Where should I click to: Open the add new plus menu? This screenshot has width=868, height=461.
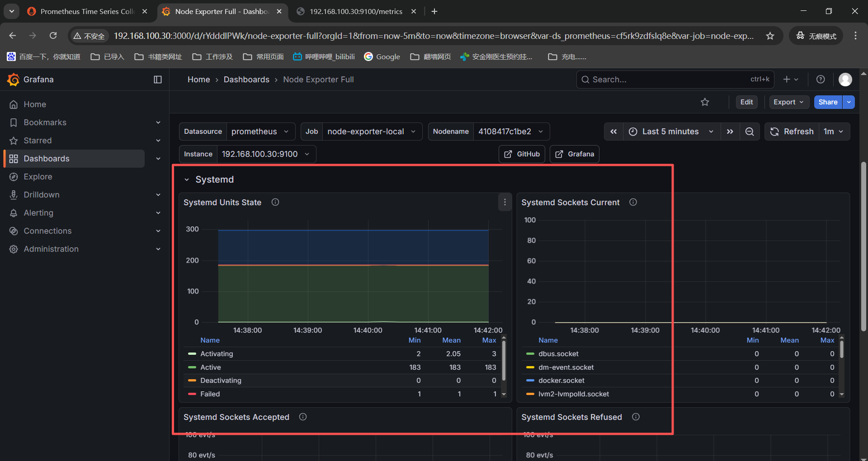pos(791,80)
